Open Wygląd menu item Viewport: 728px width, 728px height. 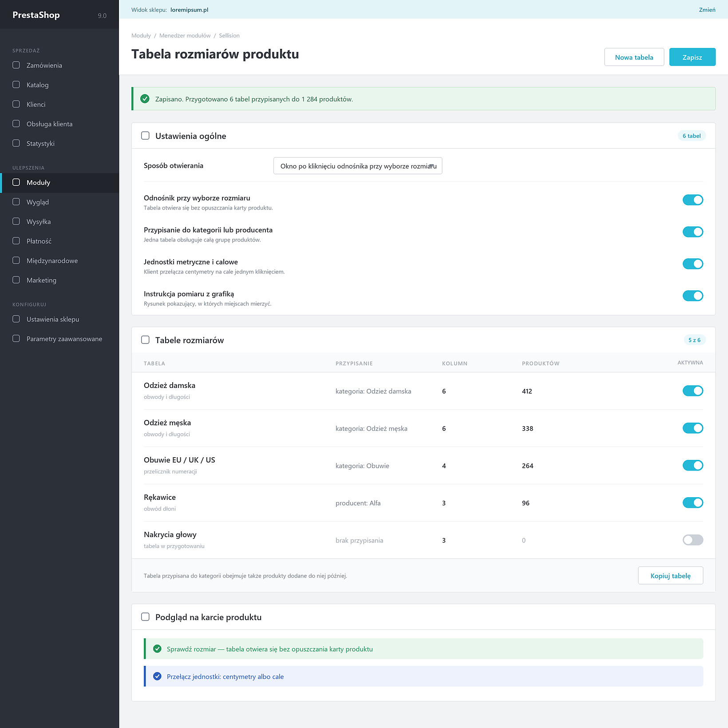[x=59, y=202]
